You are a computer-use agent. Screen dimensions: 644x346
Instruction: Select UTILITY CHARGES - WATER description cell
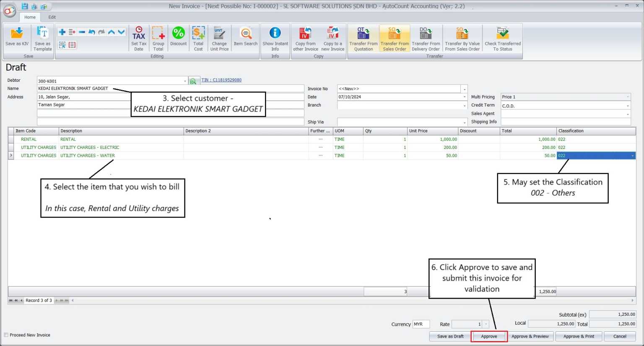click(121, 156)
